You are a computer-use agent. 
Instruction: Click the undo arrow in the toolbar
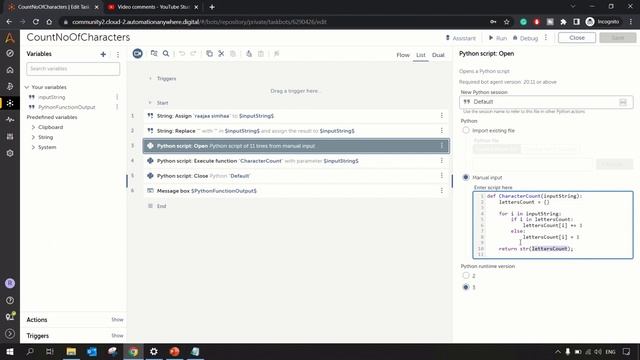point(182,53)
